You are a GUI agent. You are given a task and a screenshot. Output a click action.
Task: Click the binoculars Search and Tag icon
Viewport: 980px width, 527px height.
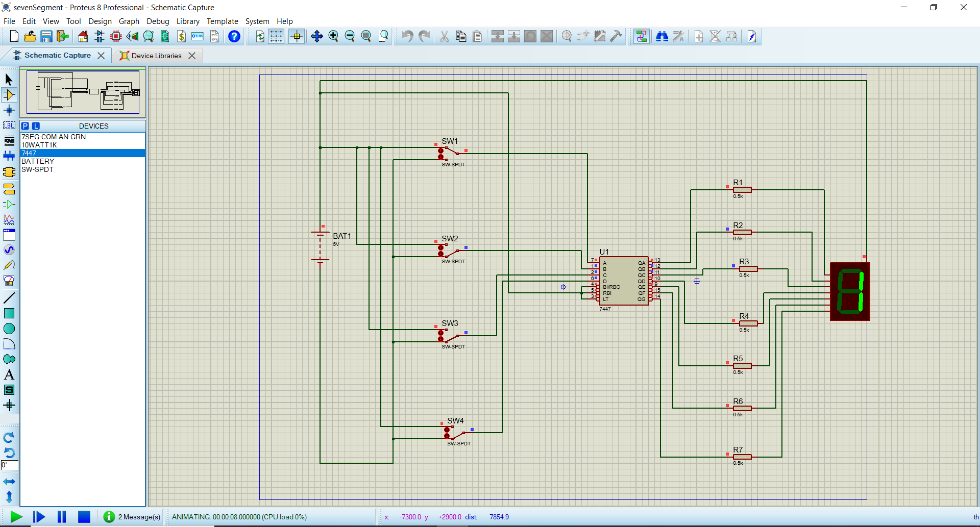662,36
